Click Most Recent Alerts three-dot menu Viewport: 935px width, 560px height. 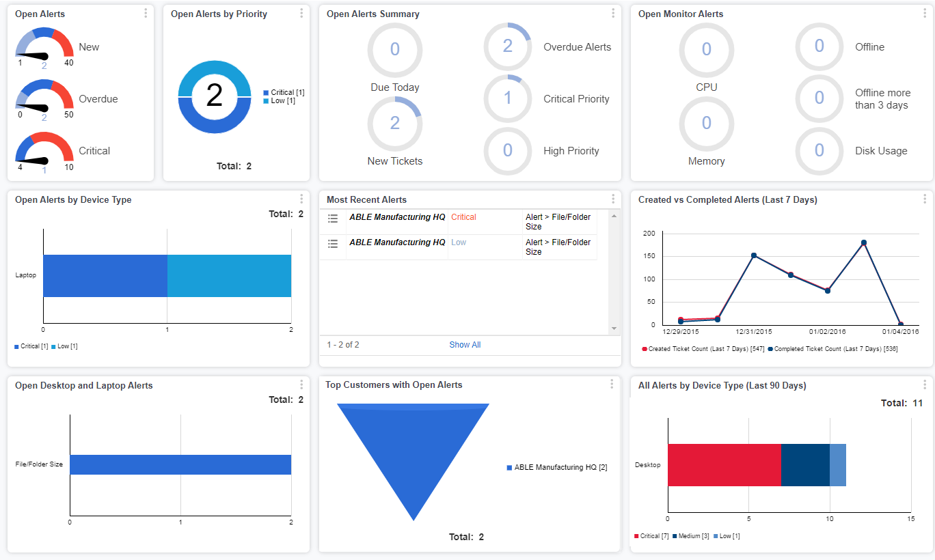612,199
